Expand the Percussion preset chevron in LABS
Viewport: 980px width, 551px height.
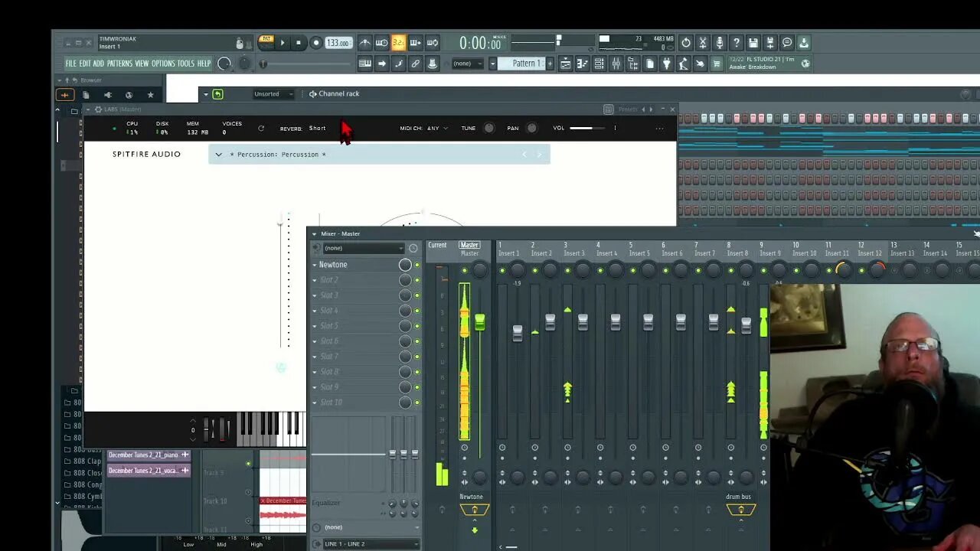tap(219, 155)
